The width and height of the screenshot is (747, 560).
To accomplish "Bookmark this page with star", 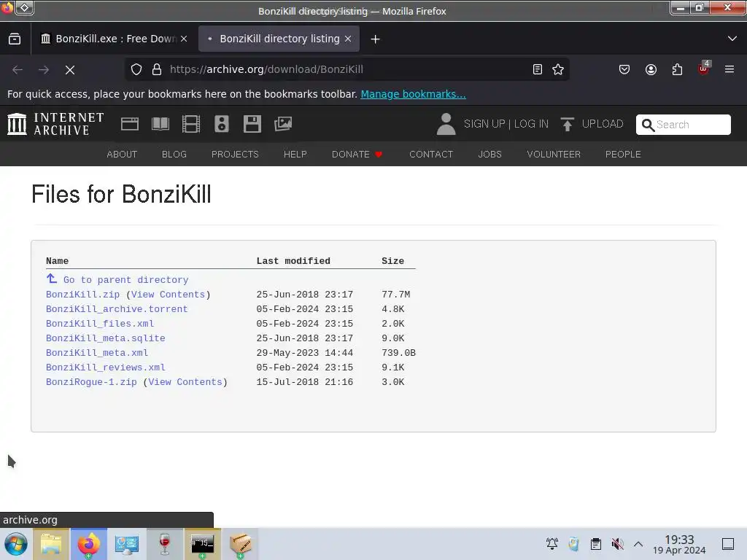I will click(558, 69).
